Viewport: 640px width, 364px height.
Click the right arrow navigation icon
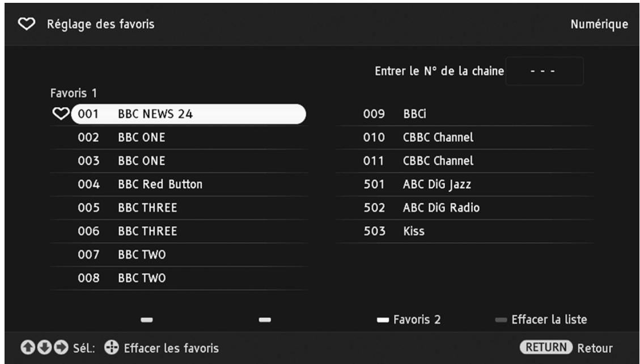[61, 348]
